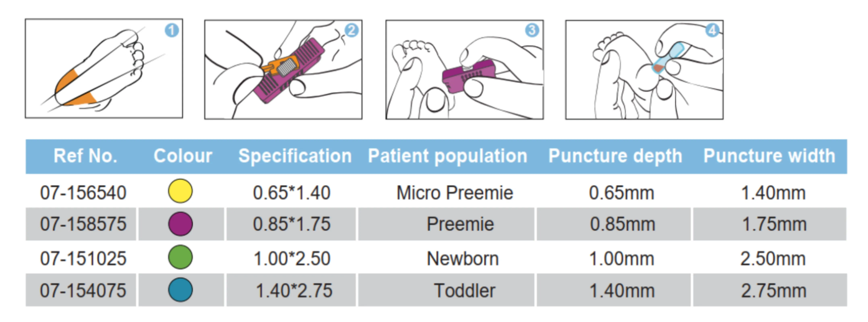
Task: Open the lancet pressed on heel illustration
Action: [x=464, y=69]
